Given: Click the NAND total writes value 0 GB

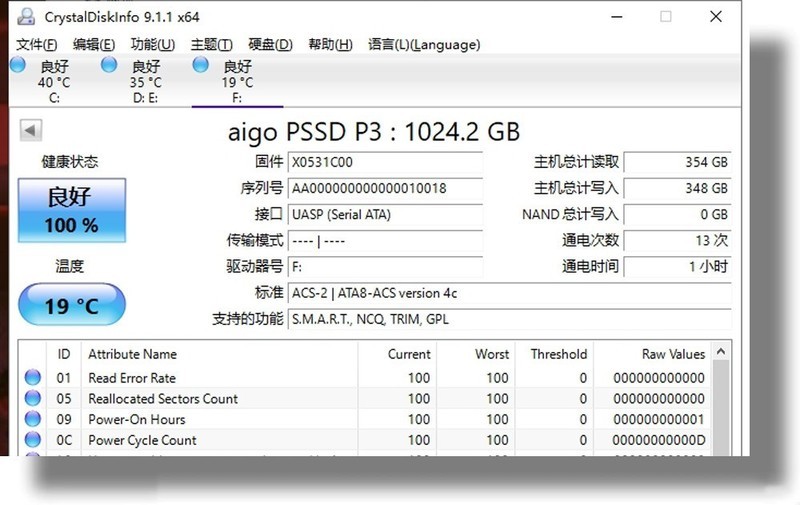Looking at the screenshot, I should click(x=678, y=215).
